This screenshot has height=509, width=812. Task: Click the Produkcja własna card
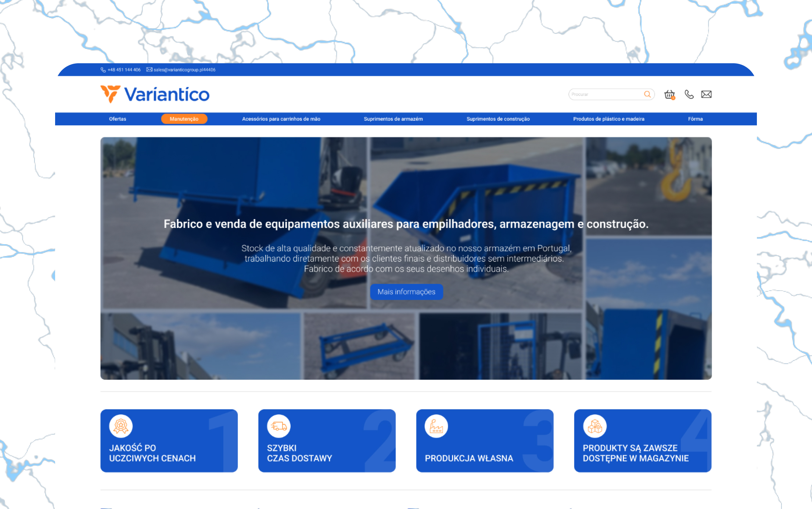click(485, 441)
